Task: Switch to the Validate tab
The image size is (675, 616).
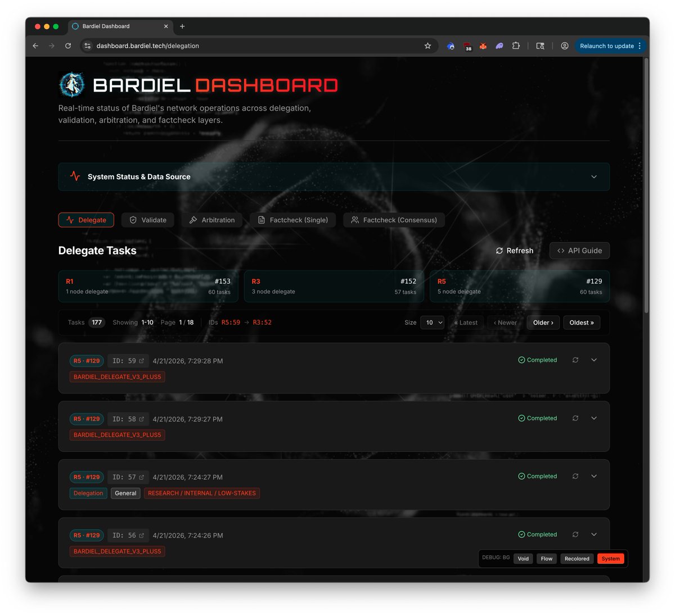Action: (148, 220)
